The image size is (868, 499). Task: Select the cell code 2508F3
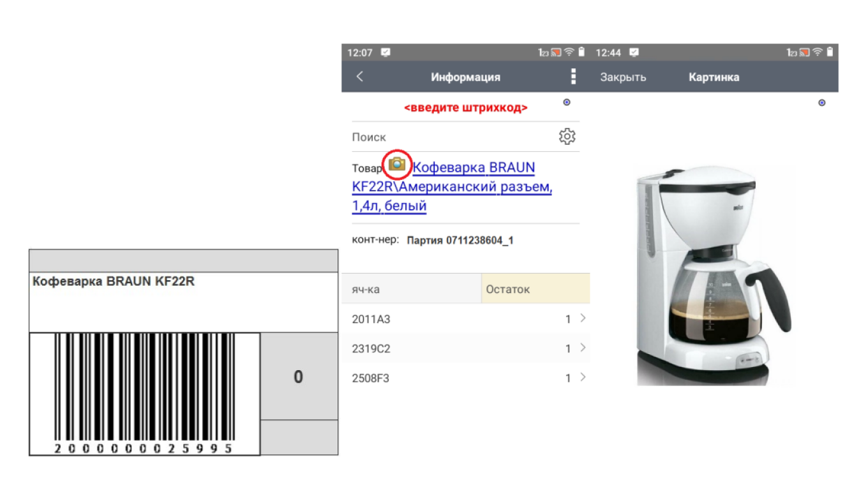coord(370,378)
